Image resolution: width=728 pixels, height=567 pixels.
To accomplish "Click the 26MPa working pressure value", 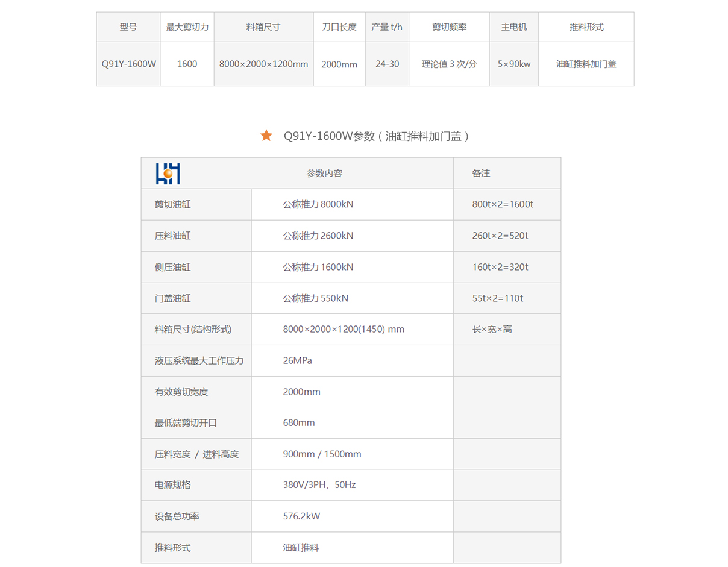I will point(297,361).
